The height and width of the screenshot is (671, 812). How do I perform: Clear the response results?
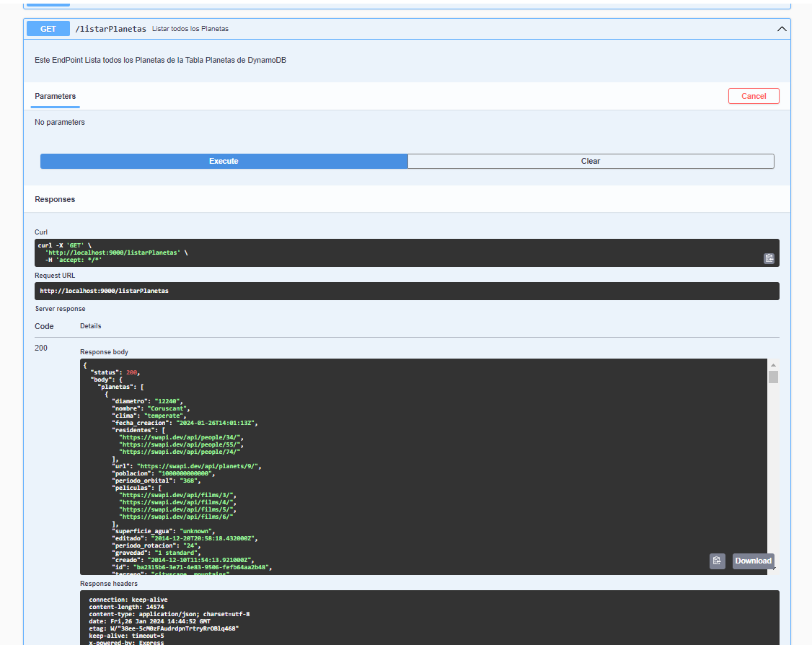(591, 161)
